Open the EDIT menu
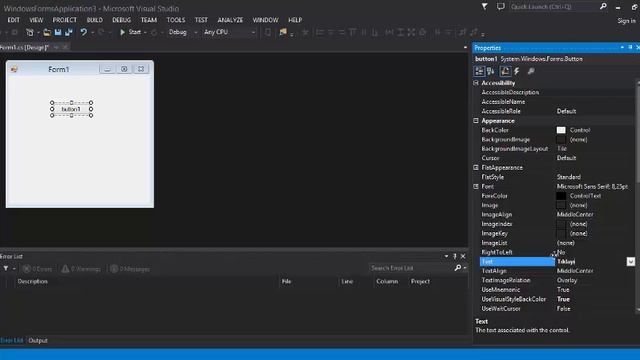640x360 pixels. 13,20
